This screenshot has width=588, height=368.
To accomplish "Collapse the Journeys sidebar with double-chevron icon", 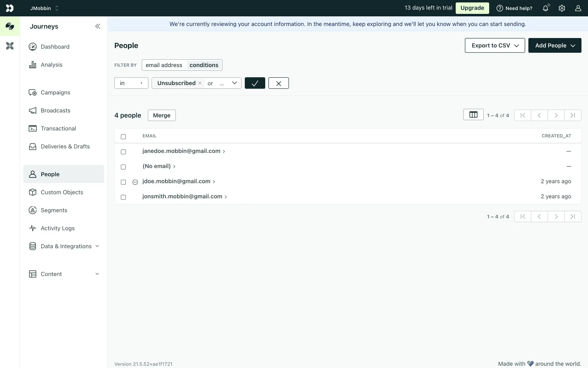I will pyautogui.click(x=97, y=26).
